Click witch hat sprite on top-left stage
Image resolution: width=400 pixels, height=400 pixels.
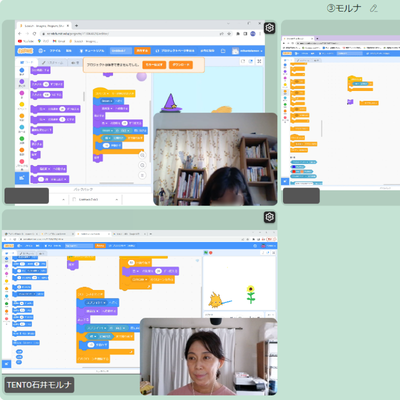pos(171,103)
